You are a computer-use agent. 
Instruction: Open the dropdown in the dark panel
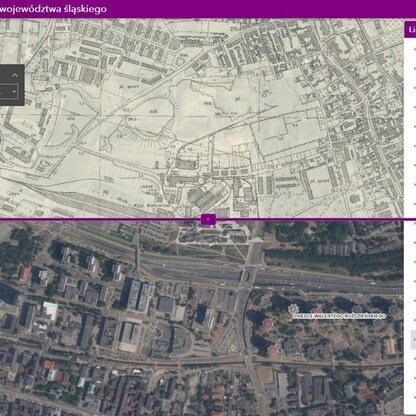click(x=9, y=91)
